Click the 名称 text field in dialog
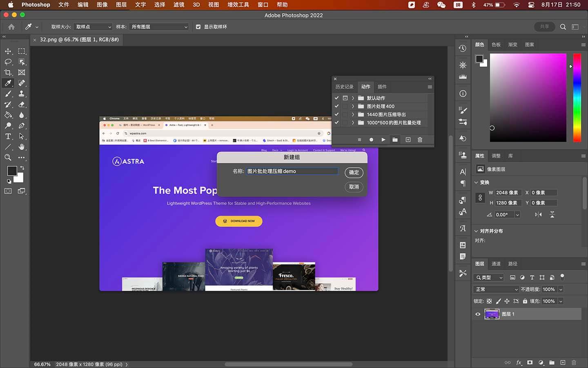588x368 pixels. point(292,171)
